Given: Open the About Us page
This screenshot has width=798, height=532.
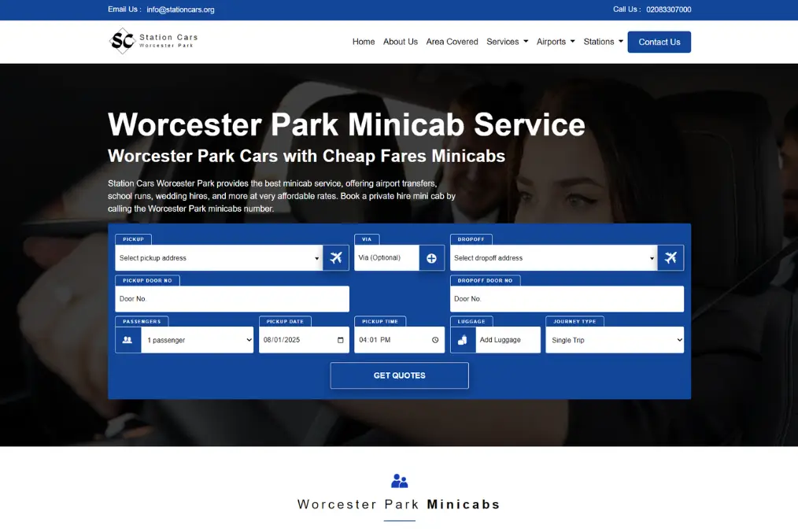Looking at the screenshot, I should tap(401, 42).
